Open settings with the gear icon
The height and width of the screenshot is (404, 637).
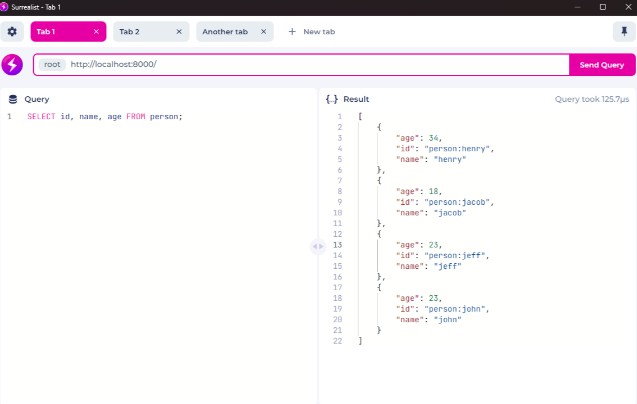pos(13,32)
